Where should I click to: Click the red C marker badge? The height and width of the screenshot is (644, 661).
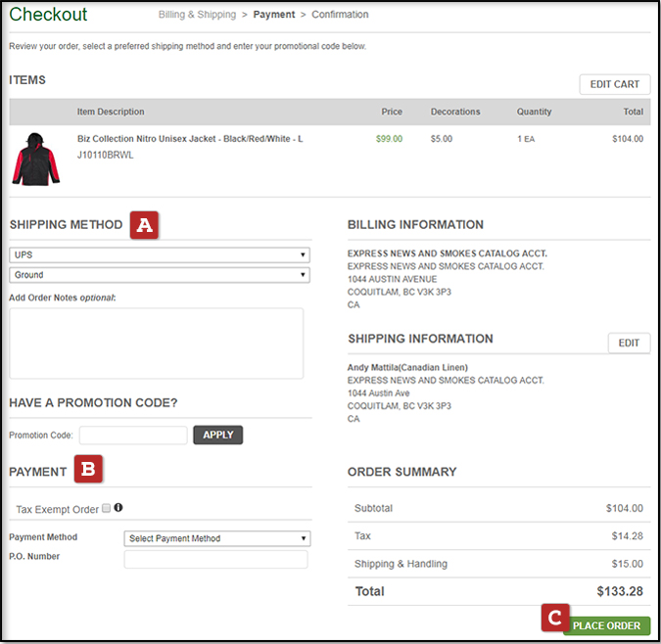point(554,618)
